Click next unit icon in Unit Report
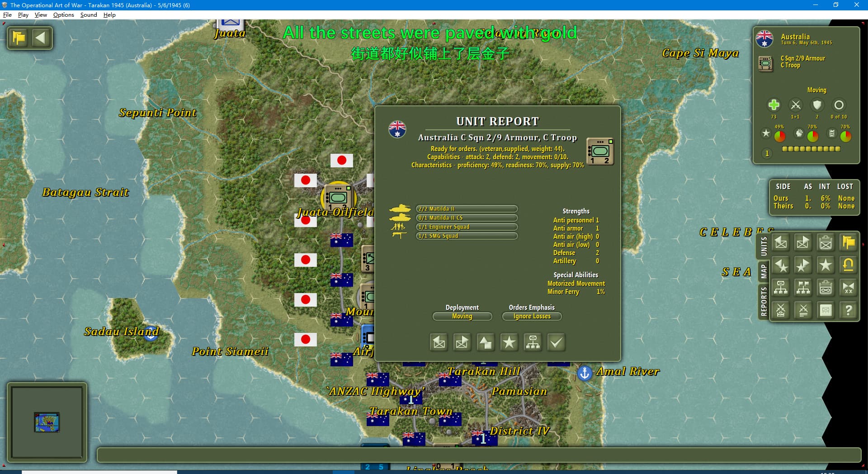The image size is (868, 474). tap(462, 342)
